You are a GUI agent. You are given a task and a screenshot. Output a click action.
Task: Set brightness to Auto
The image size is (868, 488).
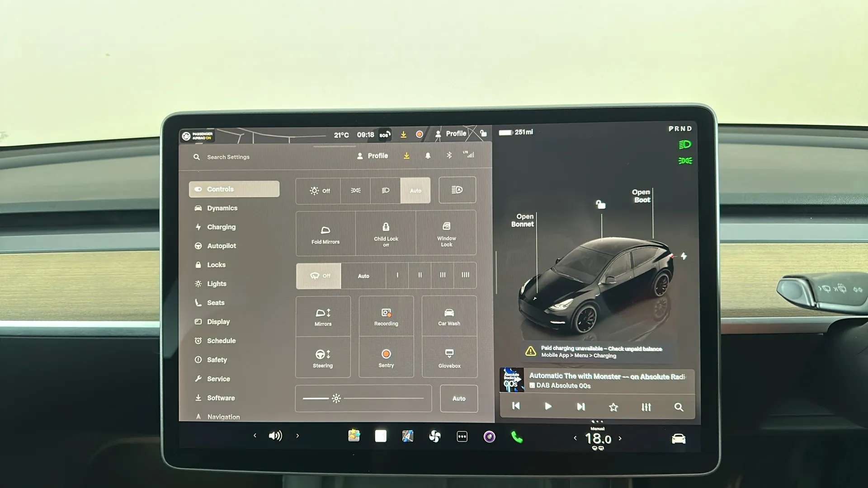[x=459, y=399]
